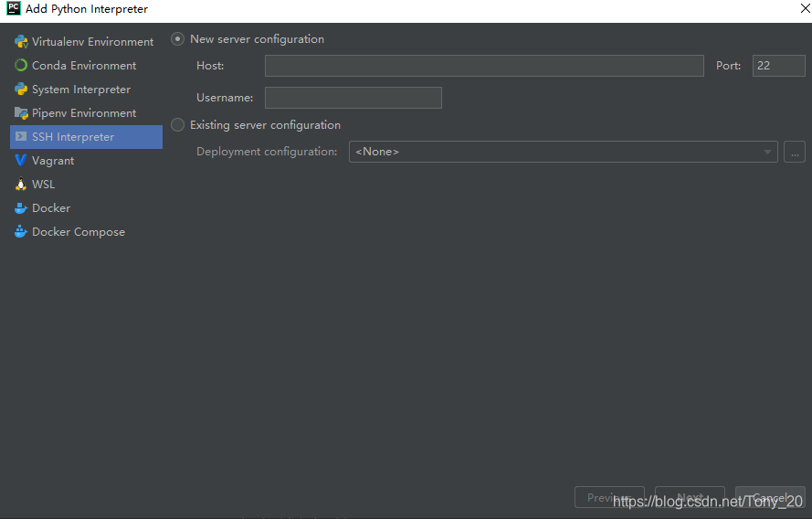Click the PyCharm logo in title bar
The image size is (812, 519).
click(x=14, y=9)
